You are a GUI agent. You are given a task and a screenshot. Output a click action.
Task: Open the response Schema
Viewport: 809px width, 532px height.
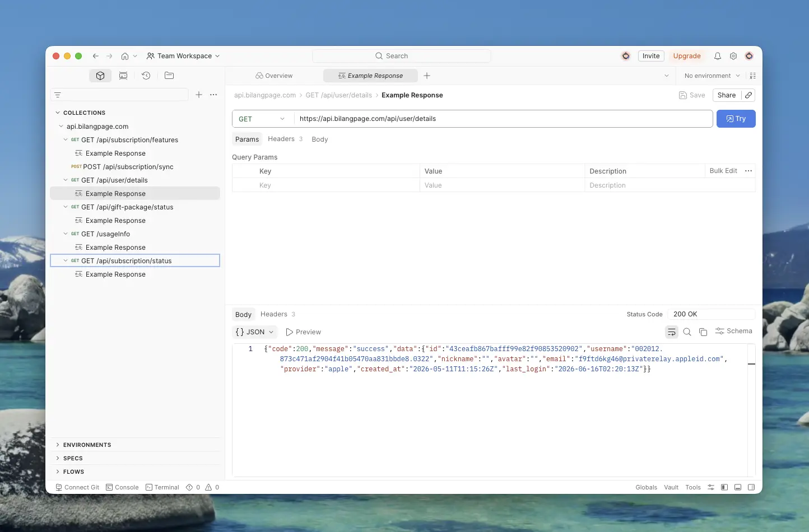(x=734, y=331)
